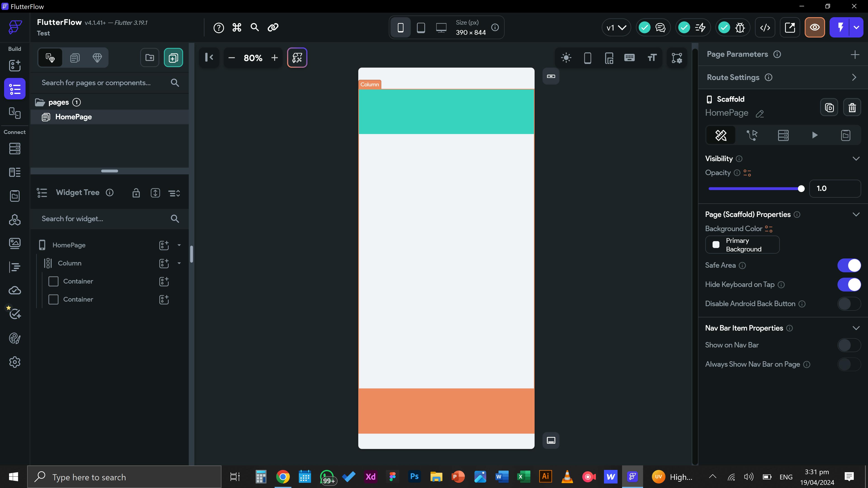Expand Route Settings

tap(854, 77)
